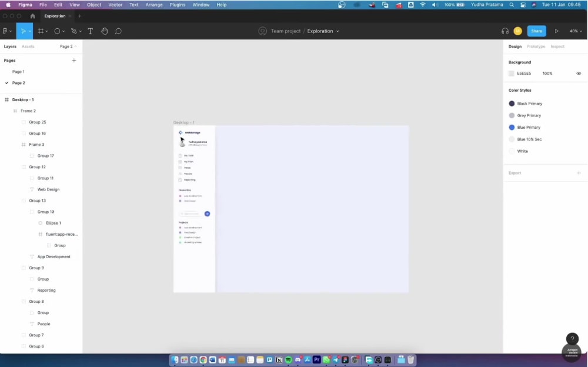Click the Desktop - 1 frame icon
The image size is (588, 367).
pyautogui.click(x=6, y=100)
